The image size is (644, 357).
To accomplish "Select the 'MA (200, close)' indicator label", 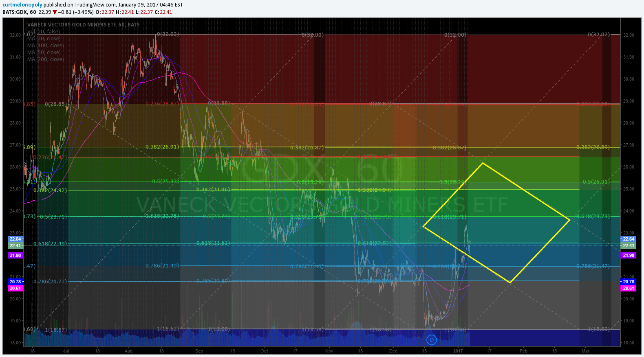I will [x=45, y=59].
